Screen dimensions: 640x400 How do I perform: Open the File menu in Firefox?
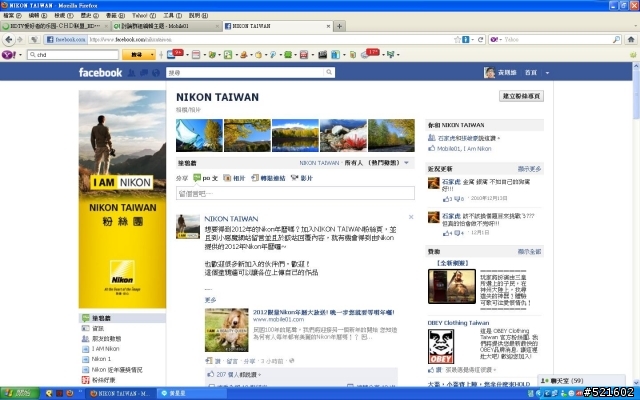tap(12, 16)
